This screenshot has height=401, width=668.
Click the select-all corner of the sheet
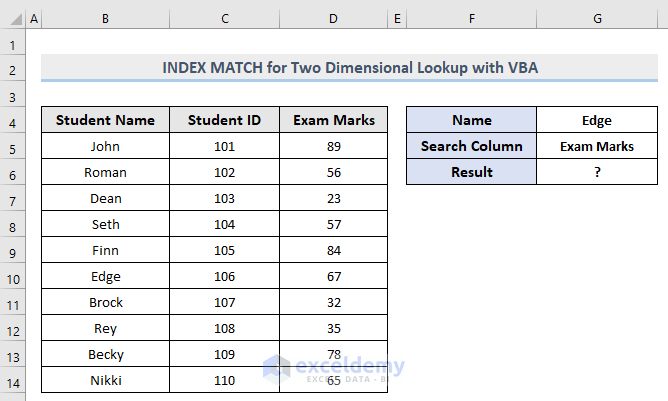(x=13, y=19)
